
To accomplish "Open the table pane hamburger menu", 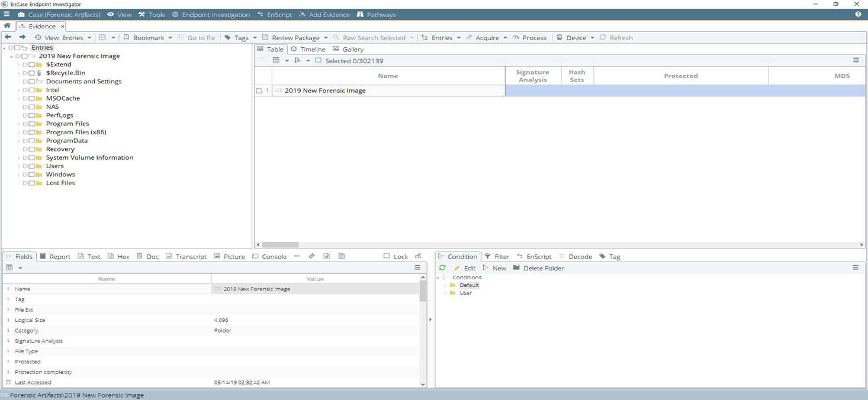I will pyautogui.click(x=856, y=60).
